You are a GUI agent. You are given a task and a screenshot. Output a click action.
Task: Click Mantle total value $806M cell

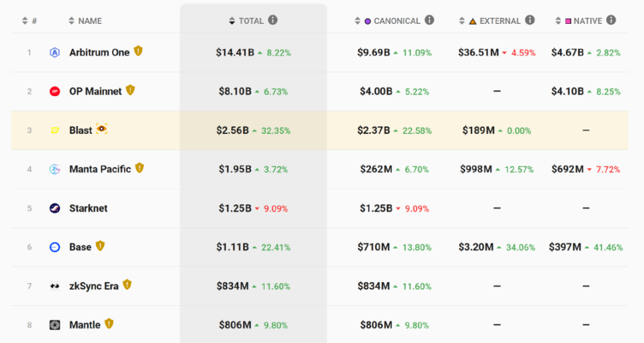tap(235, 325)
